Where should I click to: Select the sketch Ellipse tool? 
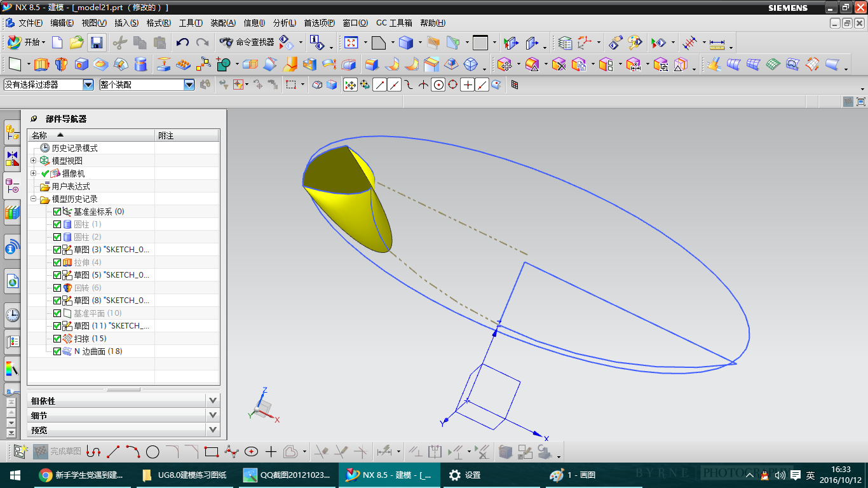(x=251, y=452)
